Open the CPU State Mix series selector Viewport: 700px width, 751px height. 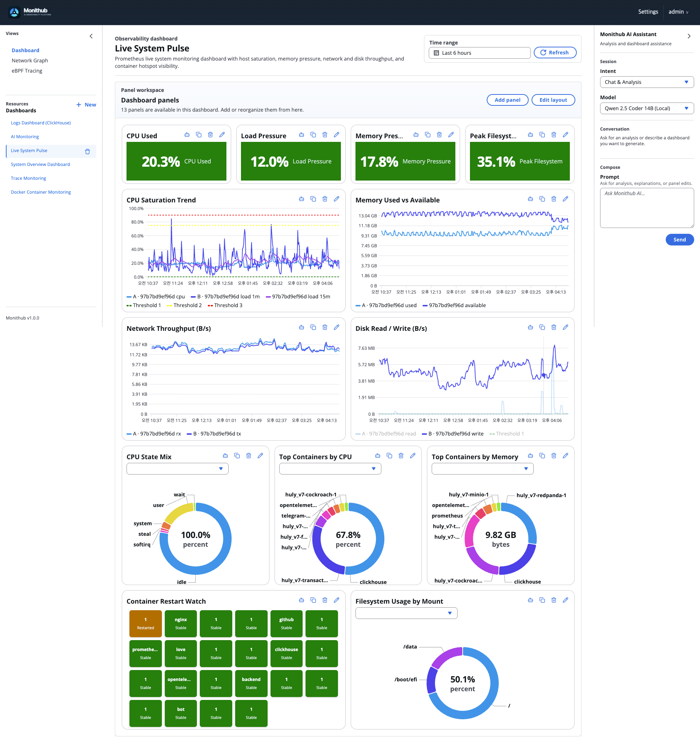point(177,468)
